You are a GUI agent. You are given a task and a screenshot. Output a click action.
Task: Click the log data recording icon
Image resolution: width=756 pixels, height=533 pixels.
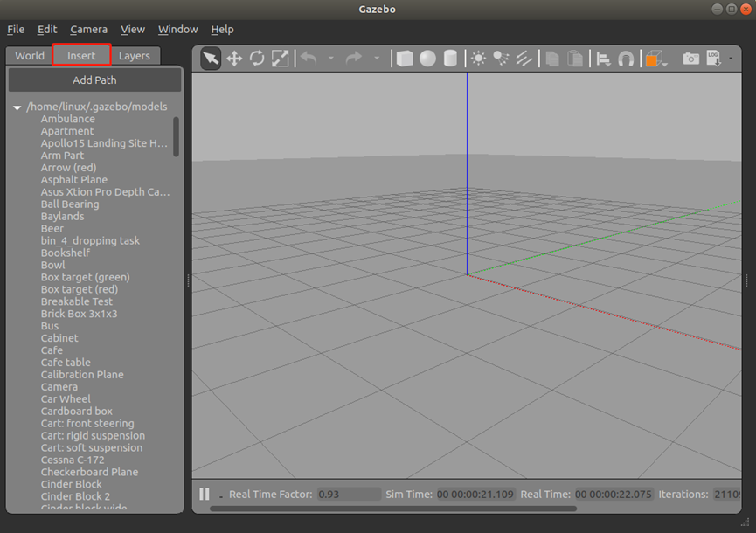coord(713,59)
